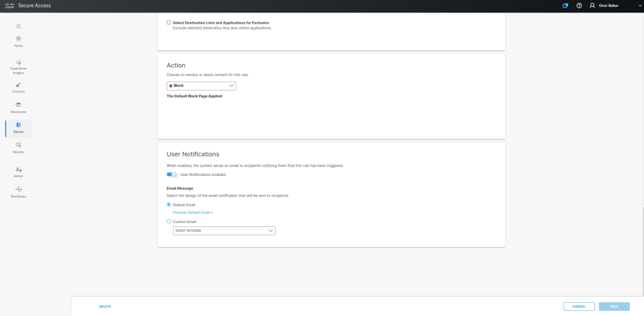The height and width of the screenshot is (316, 644).
Task: Open the Resources icon in sidebar
Action: 18,106
